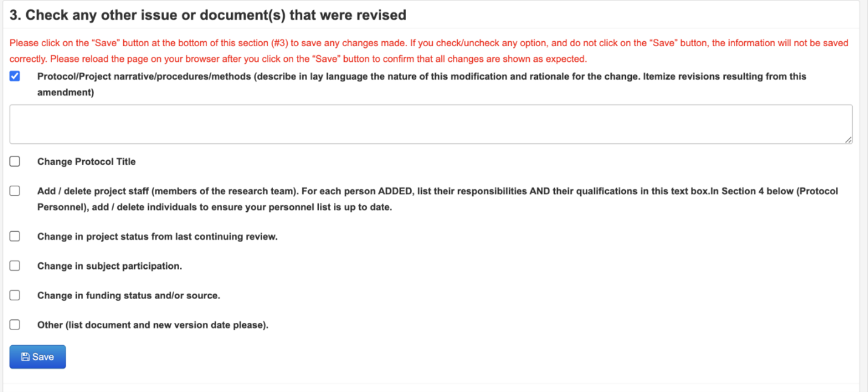Enable the Change in project status checkbox

[x=15, y=236]
